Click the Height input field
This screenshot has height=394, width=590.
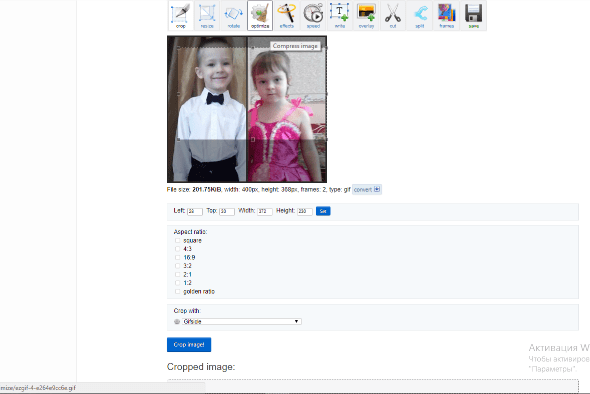click(x=305, y=211)
